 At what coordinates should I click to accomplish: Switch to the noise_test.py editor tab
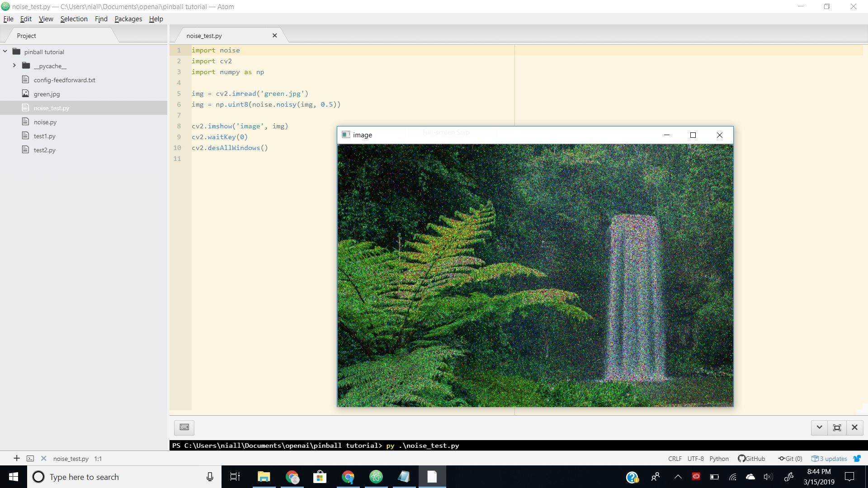pos(203,35)
